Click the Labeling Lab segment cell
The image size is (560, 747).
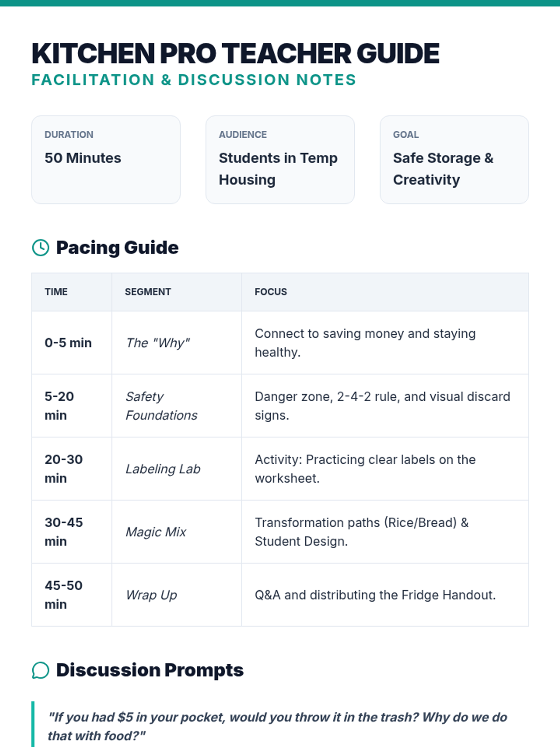(x=163, y=469)
